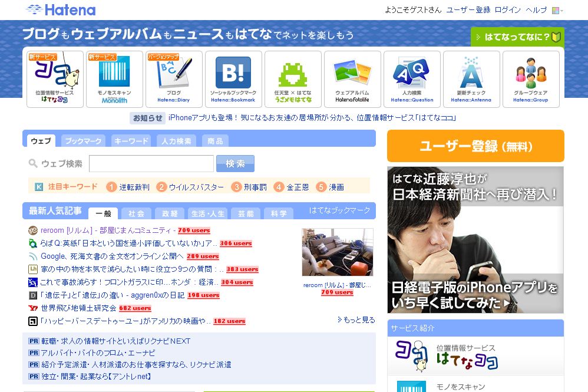
Task: Select the ブックマーク search tab
Action: point(83,141)
